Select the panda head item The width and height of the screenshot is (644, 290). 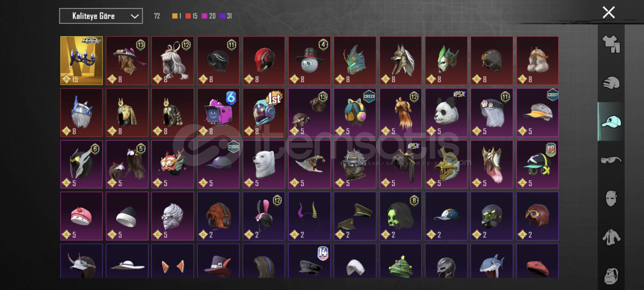pyautogui.click(x=446, y=113)
